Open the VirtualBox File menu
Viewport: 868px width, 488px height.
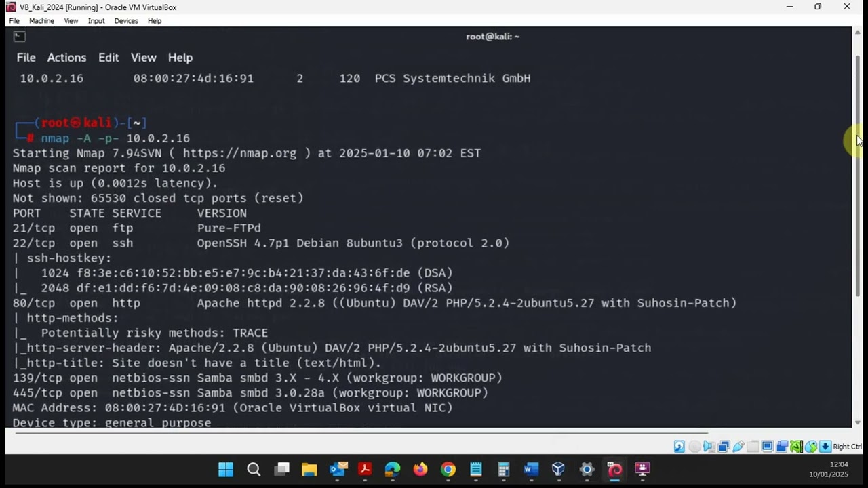(x=14, y=21)
